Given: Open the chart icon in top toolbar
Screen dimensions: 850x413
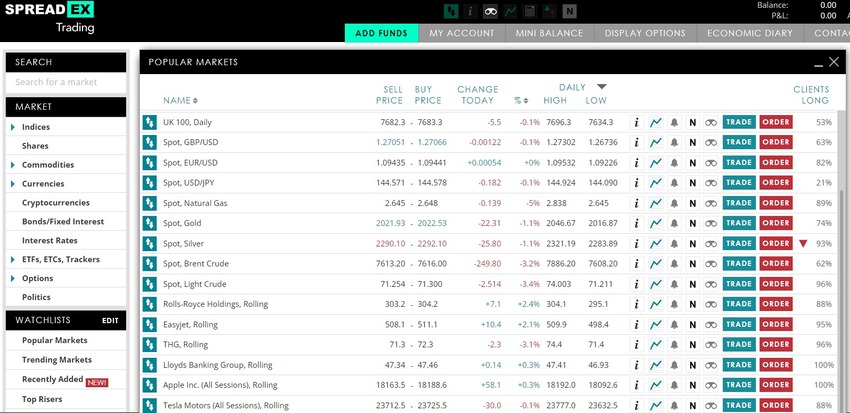Looking at the screenshot, I should [510, 11].
